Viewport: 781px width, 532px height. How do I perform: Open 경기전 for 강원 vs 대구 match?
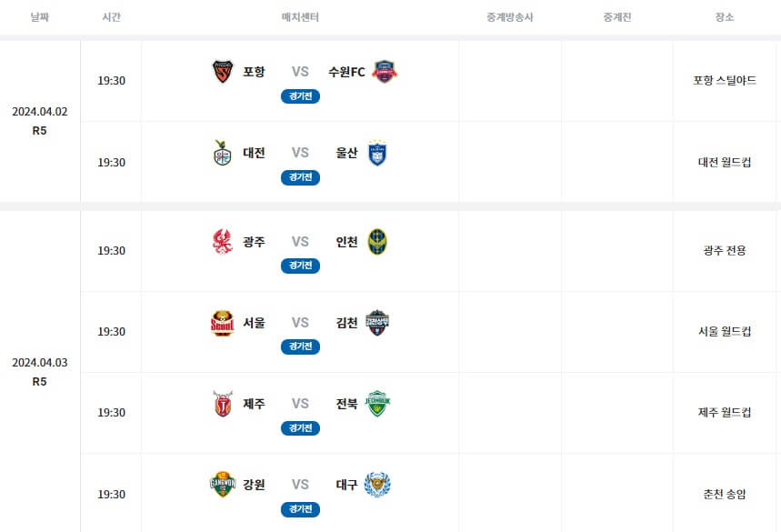300,509
